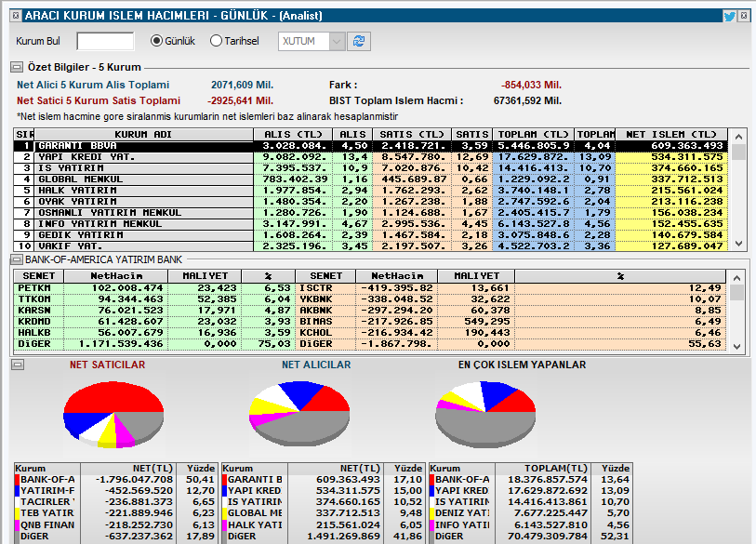Click the BIST Toplam Islem Hacmi value
The height and width of the screenshot is (544, 756).
(x=527, y=100)
